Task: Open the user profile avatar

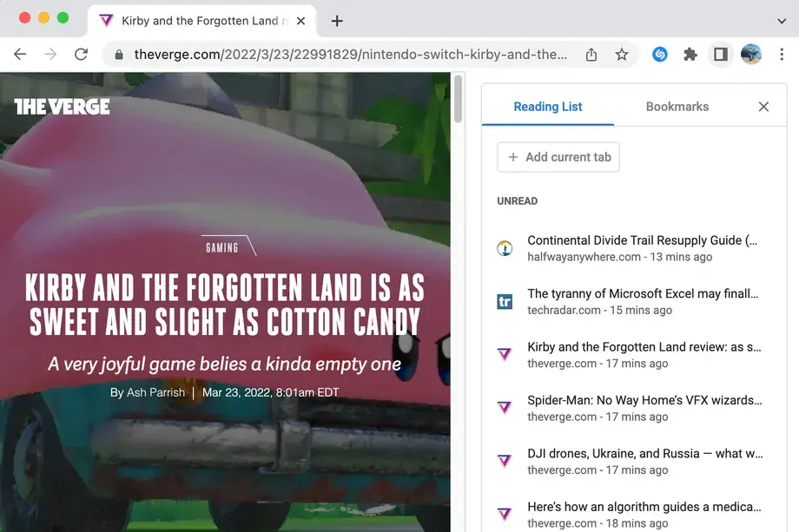Action: pos(750,55)
